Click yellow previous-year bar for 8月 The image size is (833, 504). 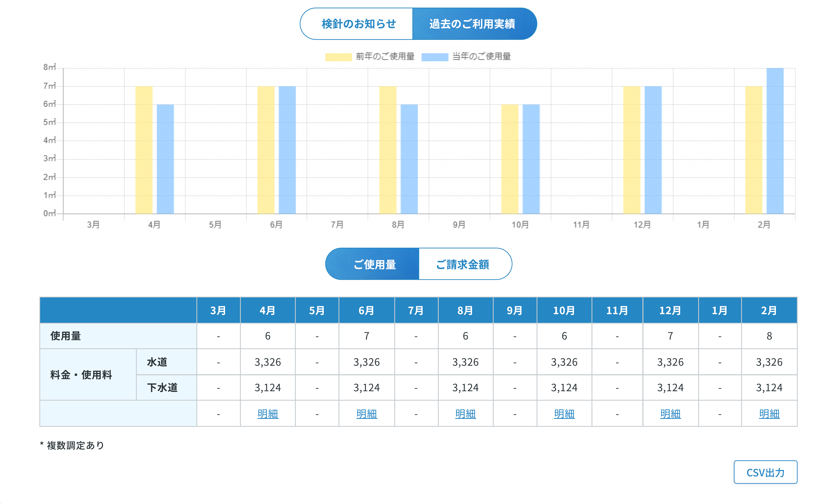(388, 150)
